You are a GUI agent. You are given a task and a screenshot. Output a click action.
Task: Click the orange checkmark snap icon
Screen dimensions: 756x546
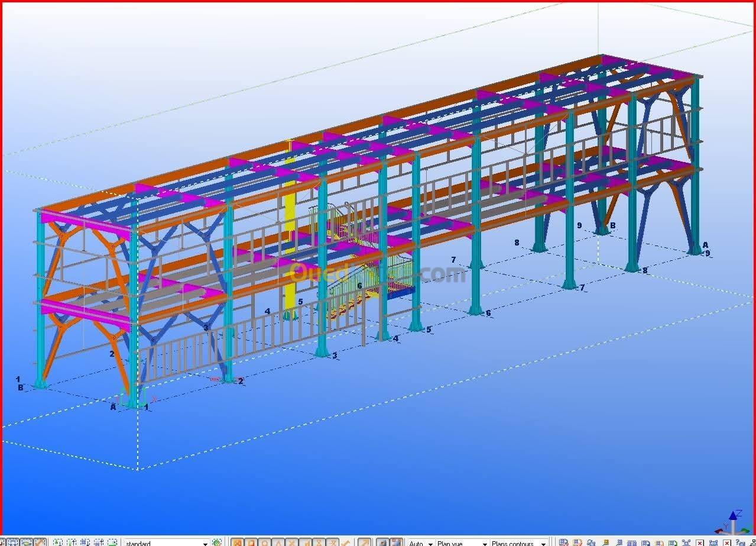[x=345, y=542]
